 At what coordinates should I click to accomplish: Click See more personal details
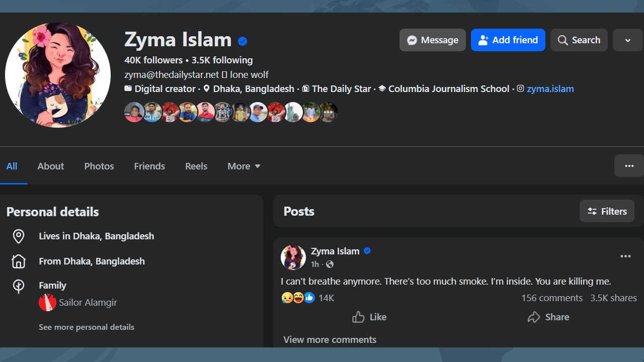[87, 327]
